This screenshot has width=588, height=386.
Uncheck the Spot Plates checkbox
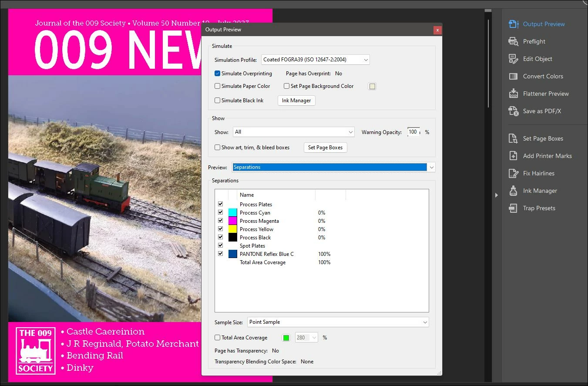[x=220, y=245]
